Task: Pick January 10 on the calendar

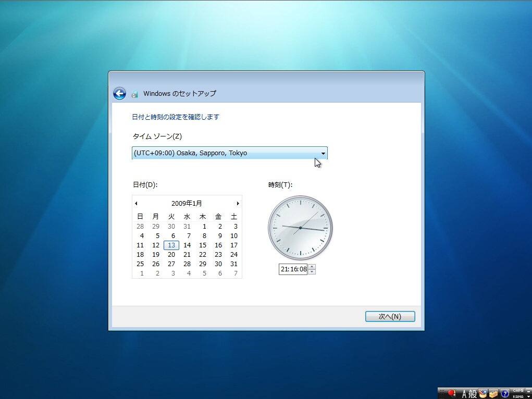Action: (x=234, y=236)
